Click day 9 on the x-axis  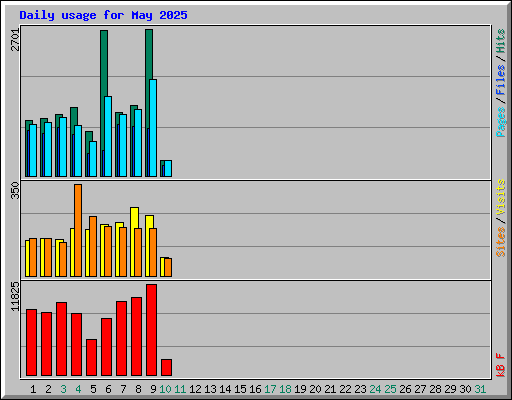153,389
